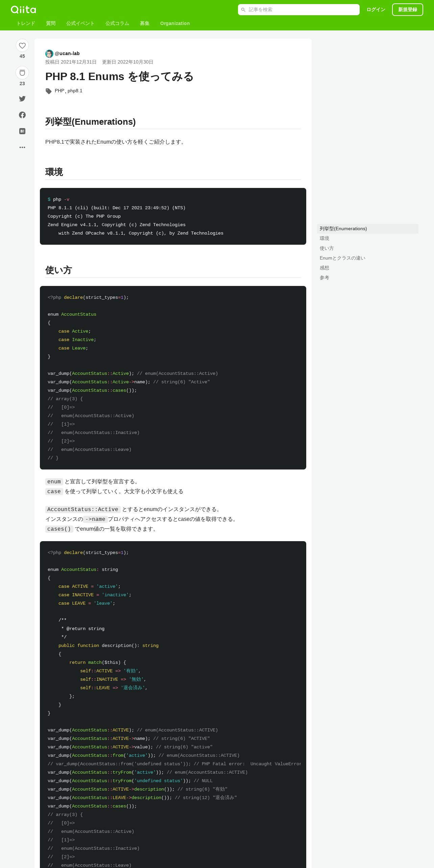Screen dimensions: 434x868
Task: Share the article on Twitter
Action: pos(22,99)
